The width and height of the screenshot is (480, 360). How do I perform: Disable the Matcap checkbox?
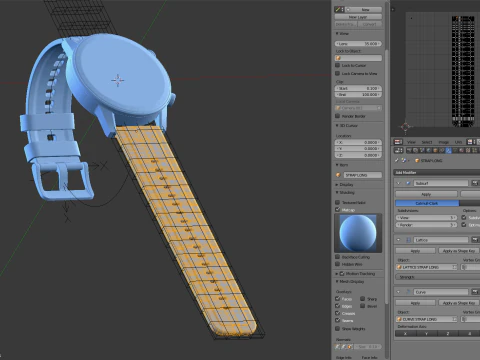pos(337,209)
